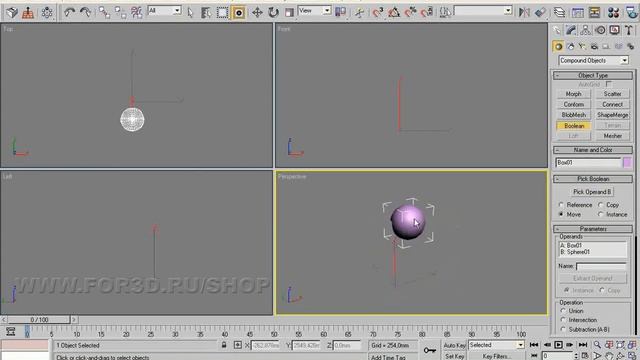Image resolution: width=640 pixels, height=360 pixels.
Task: Click the Morph object button
Action: [x=573, y=94]
